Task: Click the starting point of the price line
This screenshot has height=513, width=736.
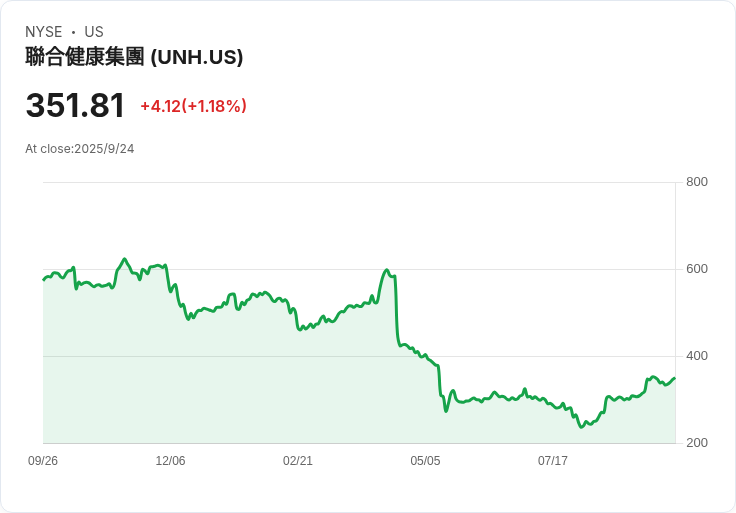Action: click(x=44, y=279)
